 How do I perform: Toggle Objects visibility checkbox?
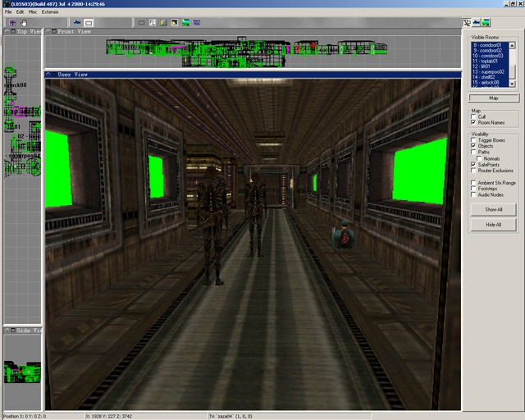coord(473,146)
